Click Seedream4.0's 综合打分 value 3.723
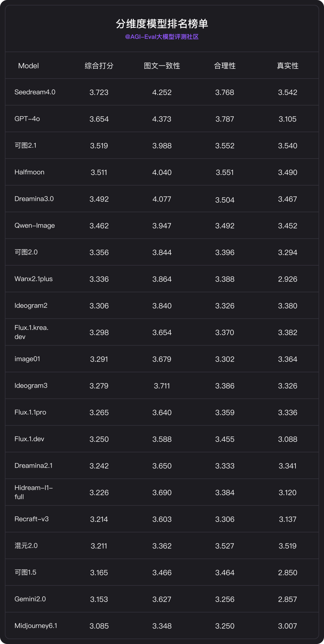This screenshot has width=324, height=644. (99, 92)
